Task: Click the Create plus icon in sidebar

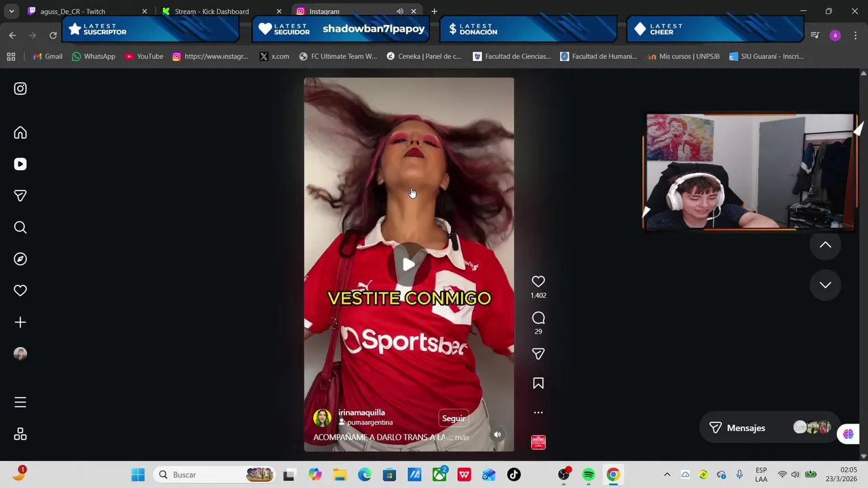Action: (x=20, y=323)
